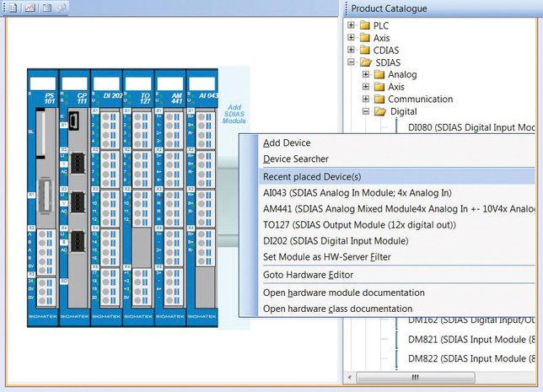Click the grayed-out copy toolbar icon
This screenshot has height=392, width=543.
pyautogui.click(x=62, y=8)
